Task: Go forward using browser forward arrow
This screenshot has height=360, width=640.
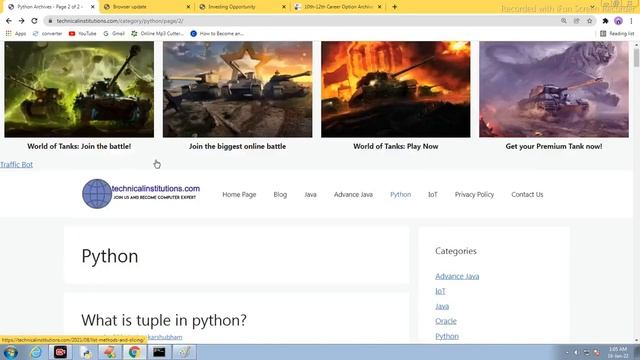Action: (21, 21)
